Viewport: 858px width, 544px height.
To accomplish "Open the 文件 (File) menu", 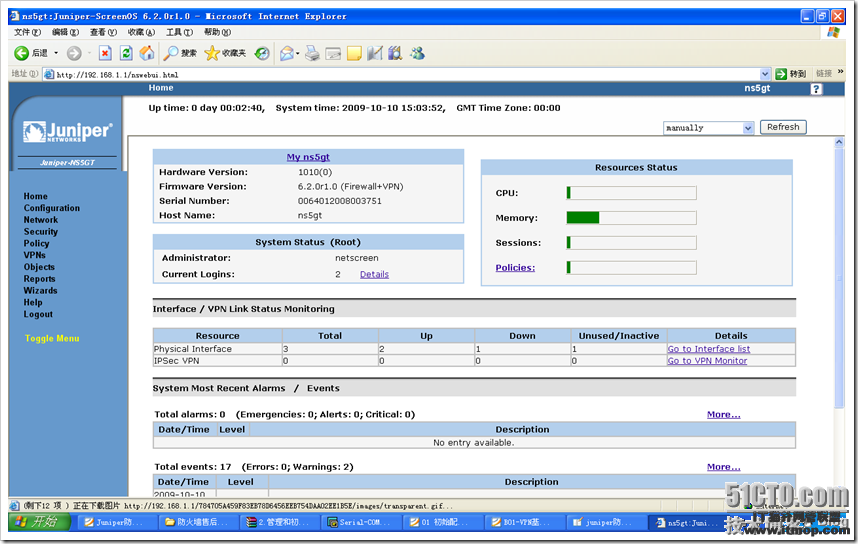I will [x=27, y=32].
